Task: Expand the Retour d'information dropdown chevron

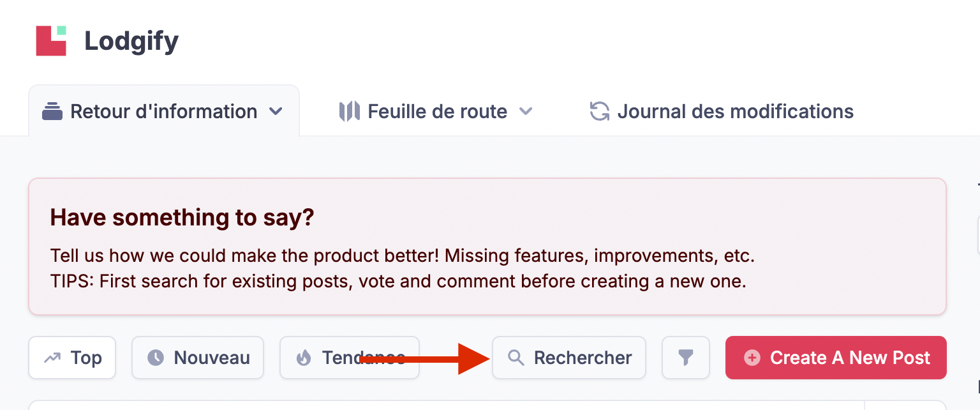Action: click(276, 112)
